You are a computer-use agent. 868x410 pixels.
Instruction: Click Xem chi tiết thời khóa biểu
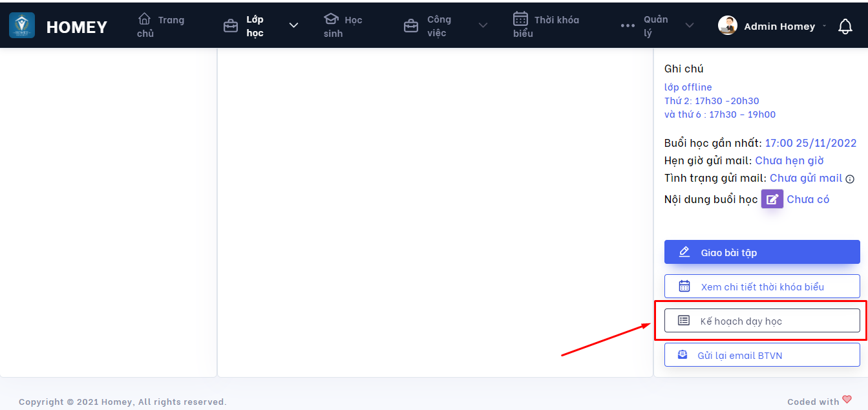click(x=762, y=286)
